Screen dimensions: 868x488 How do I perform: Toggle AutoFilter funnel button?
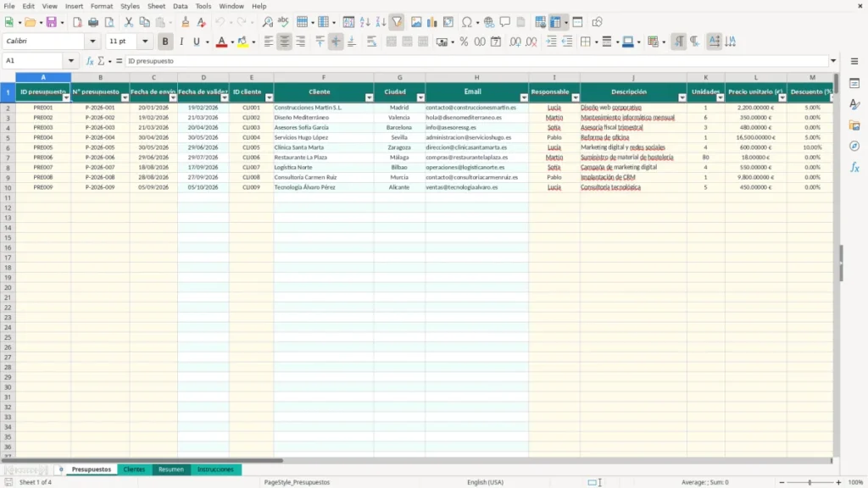pyautogui.click(x=397, y=22)
